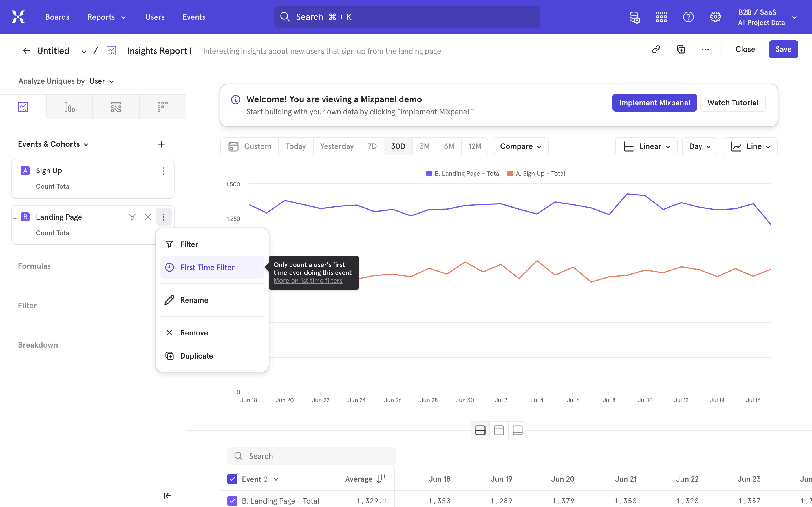Screen dimensions: 812x507
Task: Click Watch Tutorial button in banner
Action: (x=733, y=102)
